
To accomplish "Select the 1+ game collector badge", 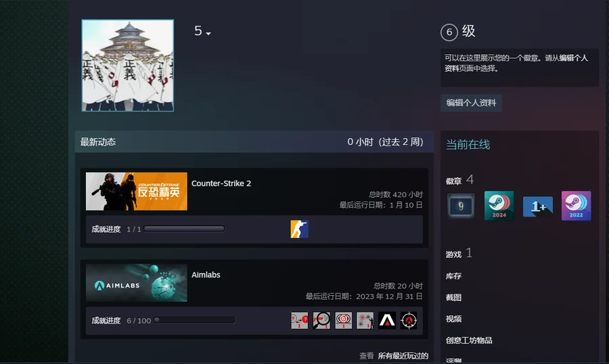I will pyautogui.click(x=538, y=206).
